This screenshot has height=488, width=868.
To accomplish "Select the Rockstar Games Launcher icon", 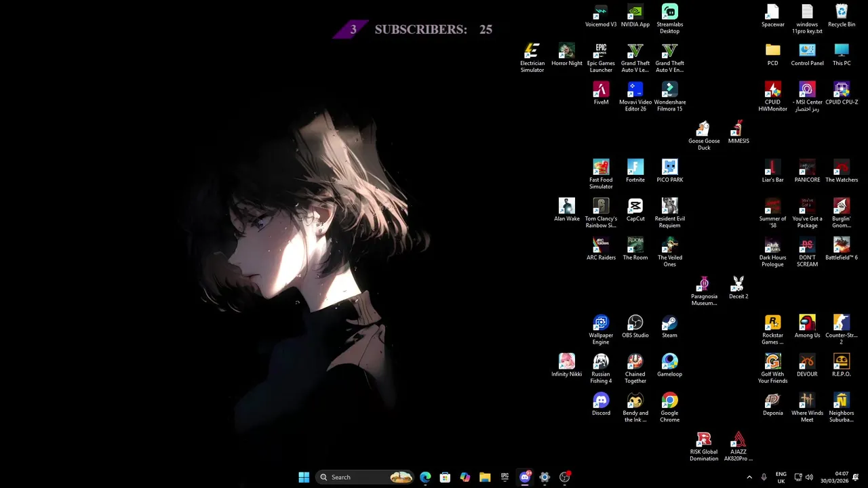I will pos(772,330).
